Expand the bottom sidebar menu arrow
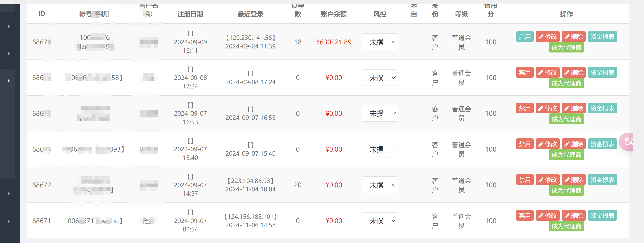Viewport: 644px width, 243px height. coord(9,221)
